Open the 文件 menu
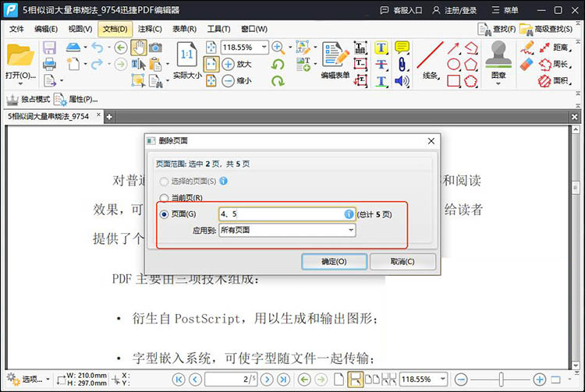Screen dimensions: 585x392 pos(16,29)
